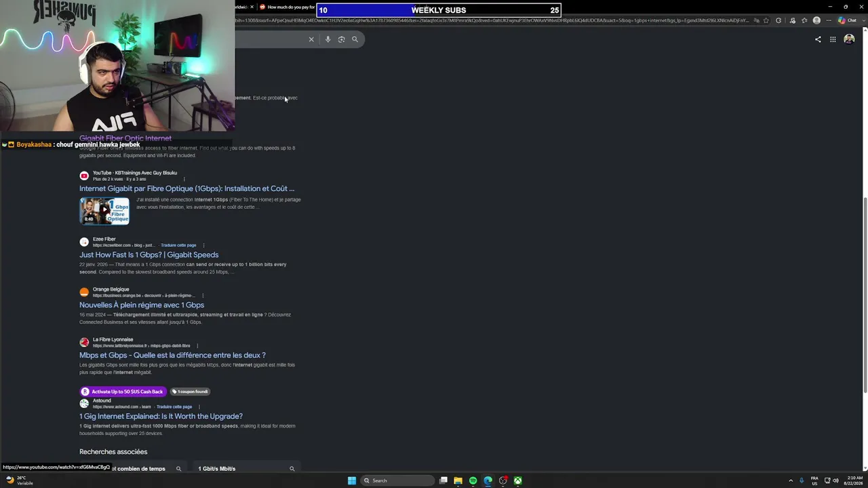The image size is (868, 488).
Task: Click the taskbar Search box
Action: pos(397,481)
